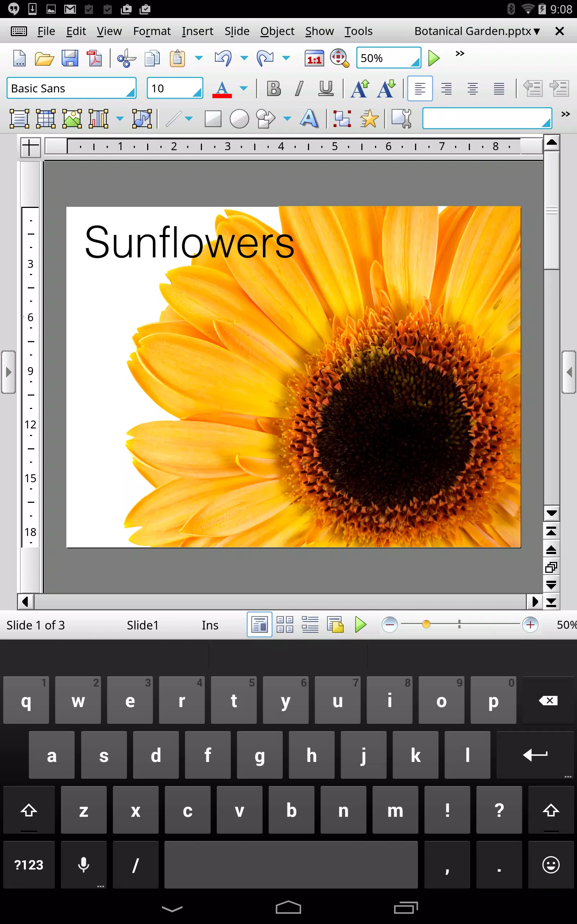The width and height of the screenshot is (577, 924).
Task: Open the TextArt tool
Action: point(309,119)
